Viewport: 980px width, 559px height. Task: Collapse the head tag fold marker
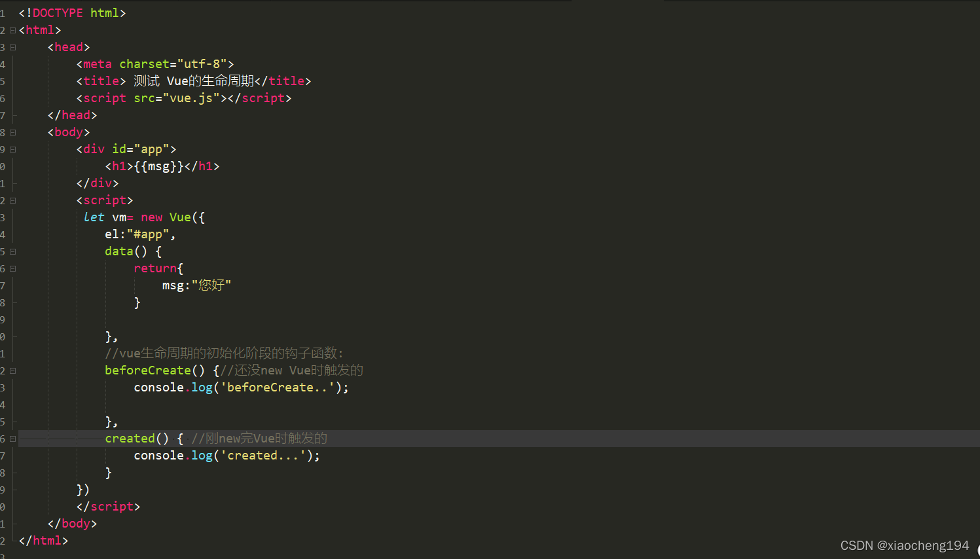[x=12, y=47]
